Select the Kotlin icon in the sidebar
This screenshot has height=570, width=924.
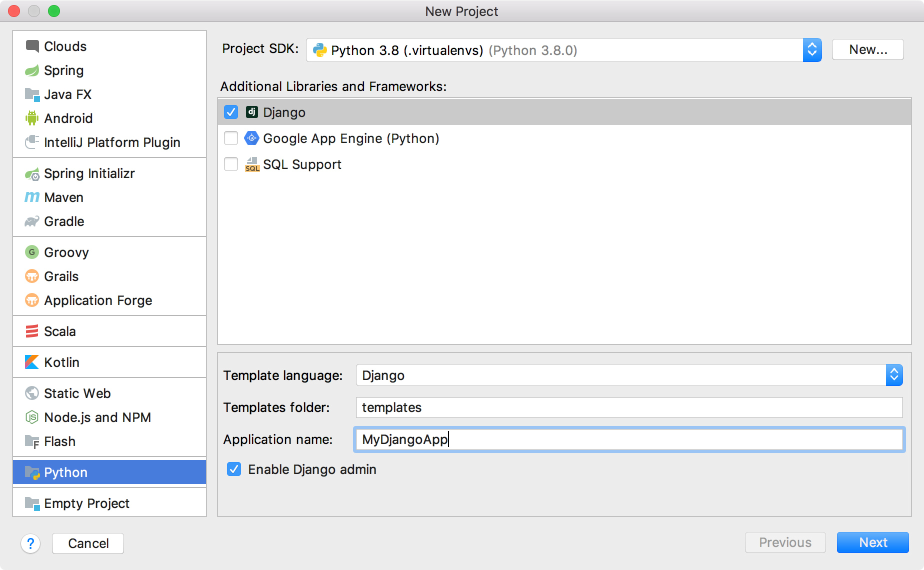pyautogui.click(x=31, y=362)
